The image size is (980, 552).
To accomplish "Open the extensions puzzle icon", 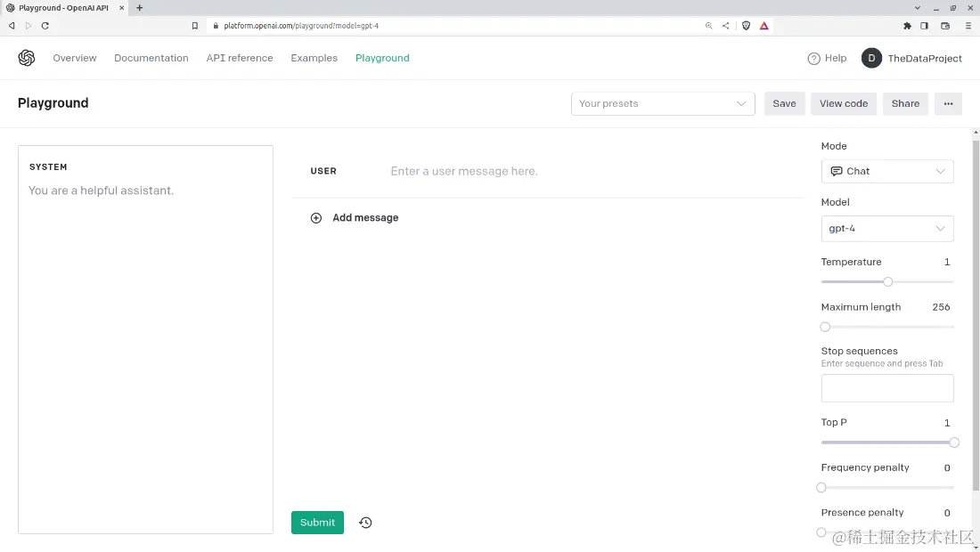I will click(907, 26).
